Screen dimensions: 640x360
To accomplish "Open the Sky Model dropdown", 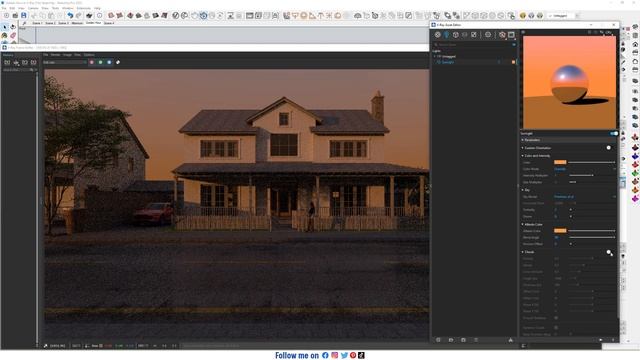I will 584,197.
